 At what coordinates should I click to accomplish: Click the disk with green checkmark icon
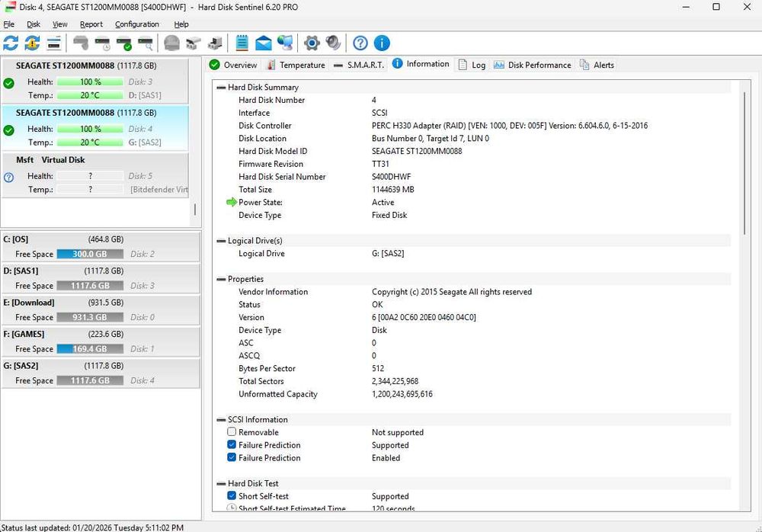coord(124,43)
